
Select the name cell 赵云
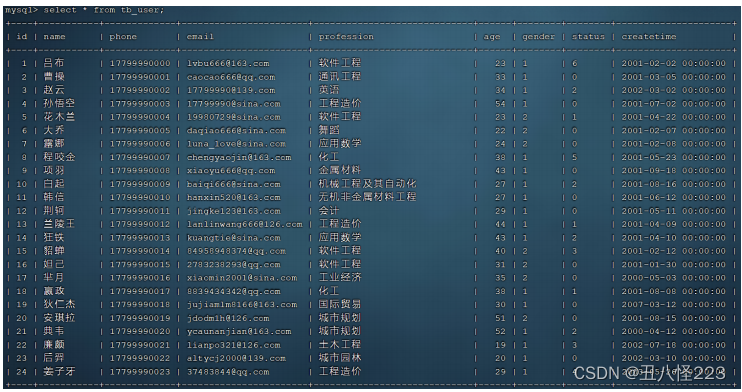(x=53, y=90)
